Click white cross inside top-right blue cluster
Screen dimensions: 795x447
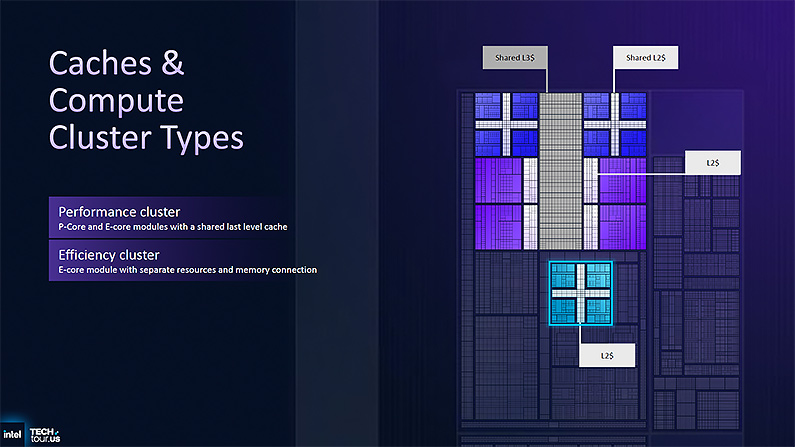[615, 123]
